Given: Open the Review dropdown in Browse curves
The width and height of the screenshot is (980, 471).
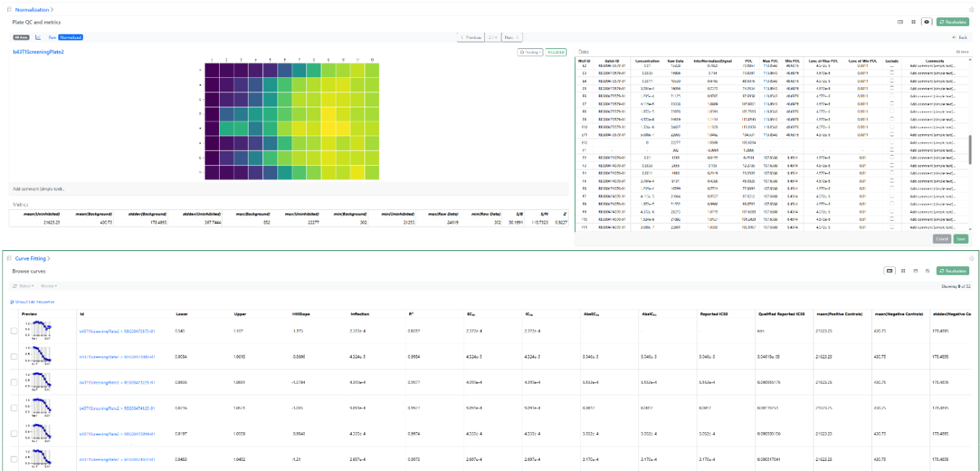Looking at the screenshot, I should 48,286.
